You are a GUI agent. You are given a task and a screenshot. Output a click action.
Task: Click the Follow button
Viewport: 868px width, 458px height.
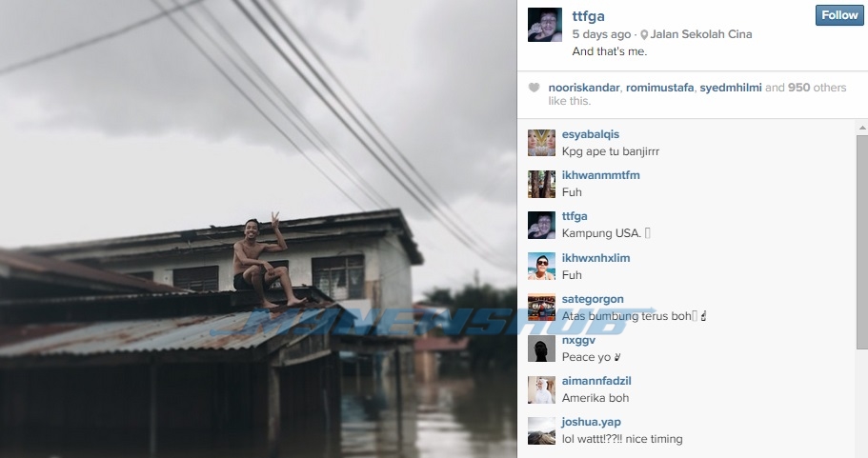tap(839, 15)
